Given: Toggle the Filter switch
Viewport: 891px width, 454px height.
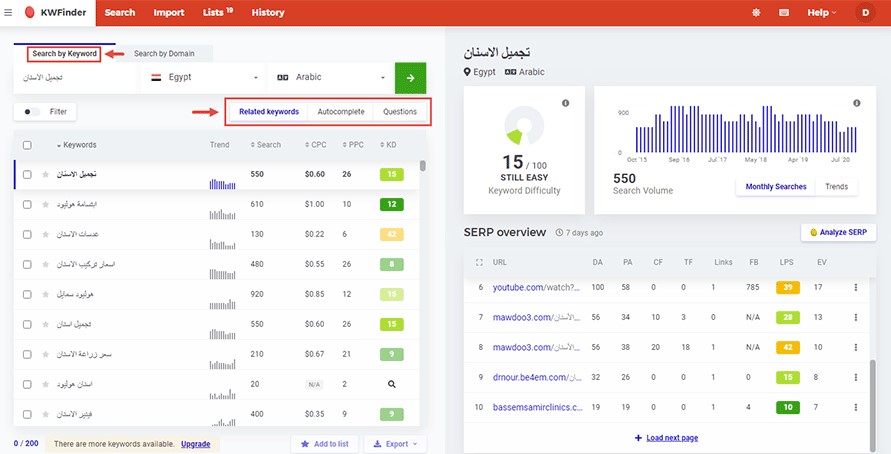Looking at the screenshot, I should 31,112.
